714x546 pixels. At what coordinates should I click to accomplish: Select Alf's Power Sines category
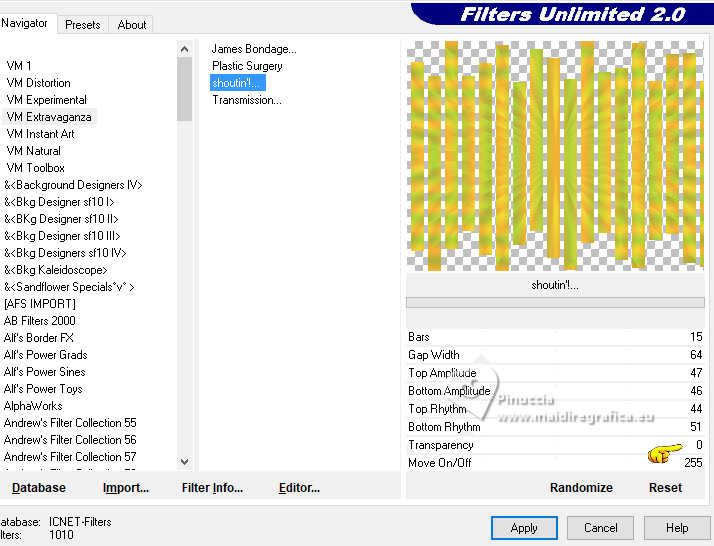tap(45, 372)
